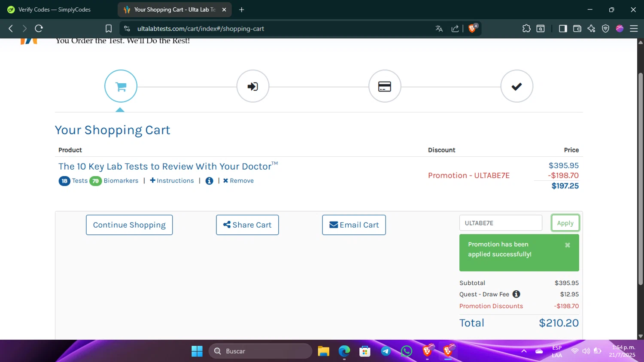Open the browser hamburger menu
644x362 pixels.
(x=634, y=28)
